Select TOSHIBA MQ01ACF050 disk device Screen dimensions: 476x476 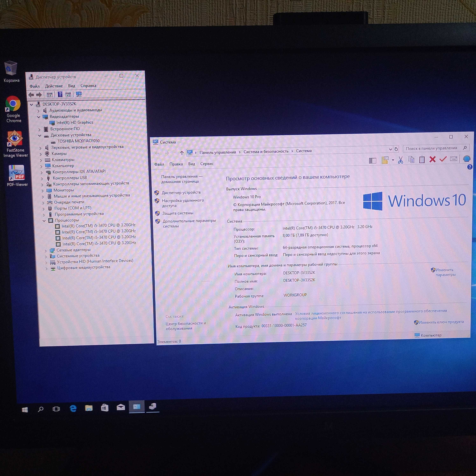pyautogui.click(x=78, y=141)
